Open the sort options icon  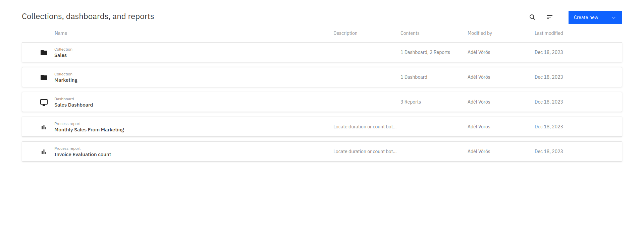coord(549,17)
